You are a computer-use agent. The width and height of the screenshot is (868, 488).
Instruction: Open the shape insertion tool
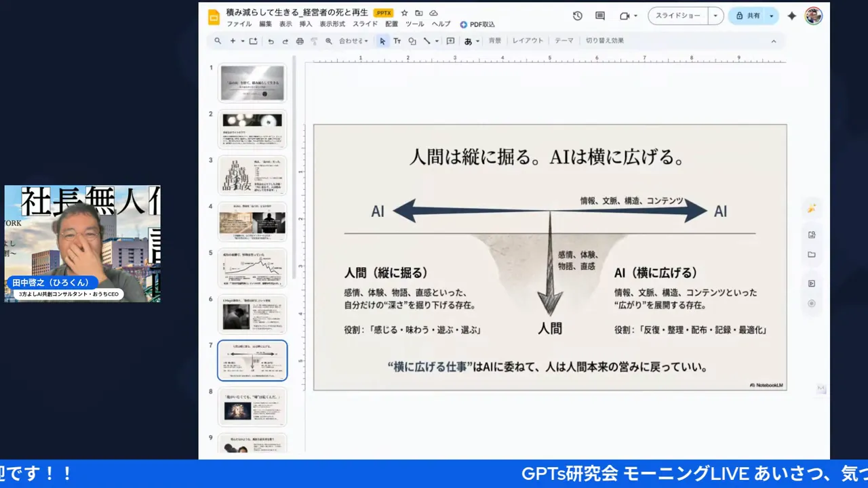pyautogui.click(x=412, y=41)
